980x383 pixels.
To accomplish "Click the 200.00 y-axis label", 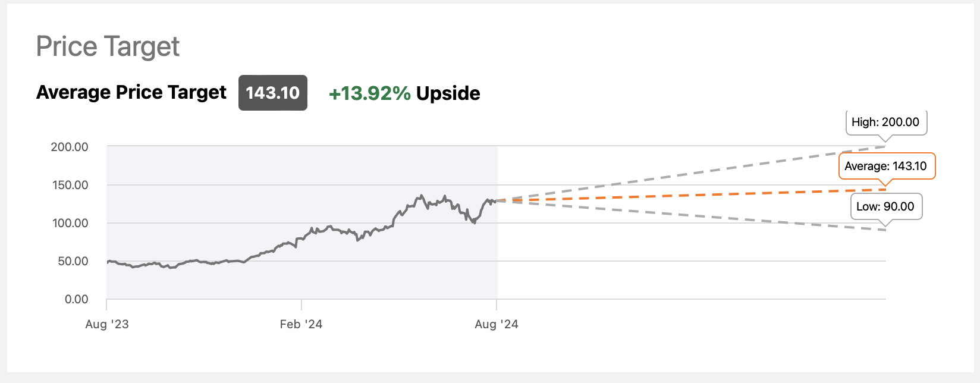I will pos(70,147).
